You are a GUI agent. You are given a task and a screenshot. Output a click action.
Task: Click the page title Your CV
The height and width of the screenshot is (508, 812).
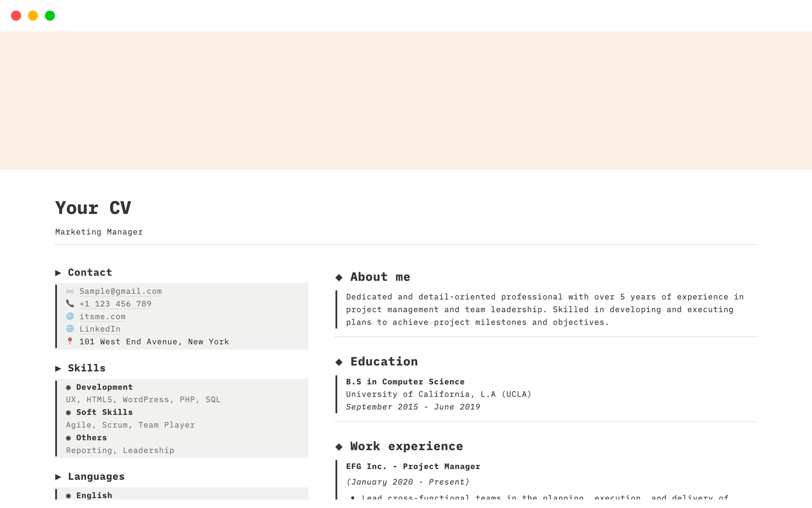93,207
